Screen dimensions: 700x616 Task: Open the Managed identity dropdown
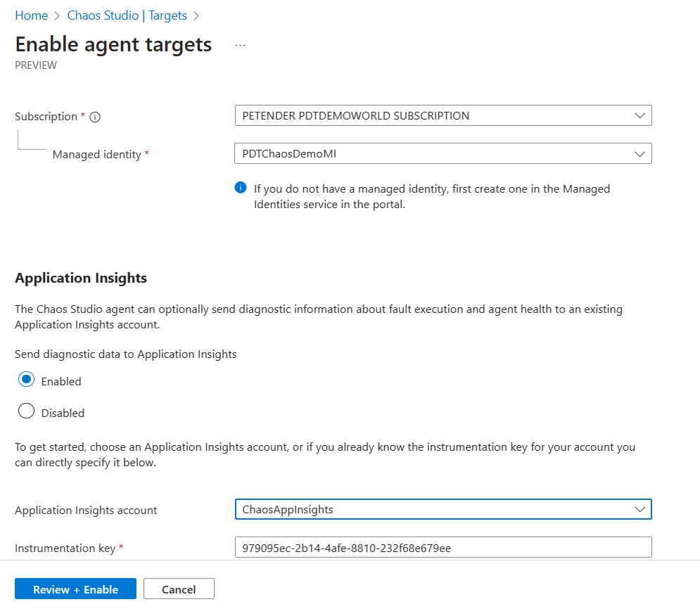tap(443, 153)
